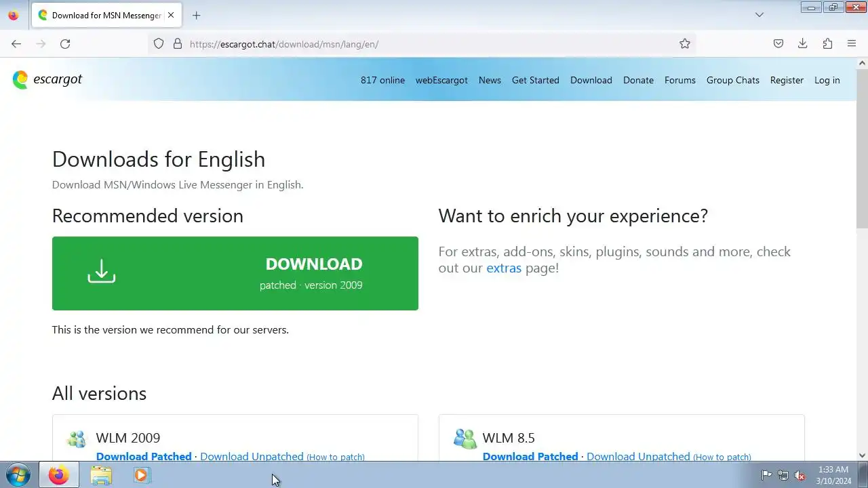Open Windows Explorer from the taskbar

point(101,475)
